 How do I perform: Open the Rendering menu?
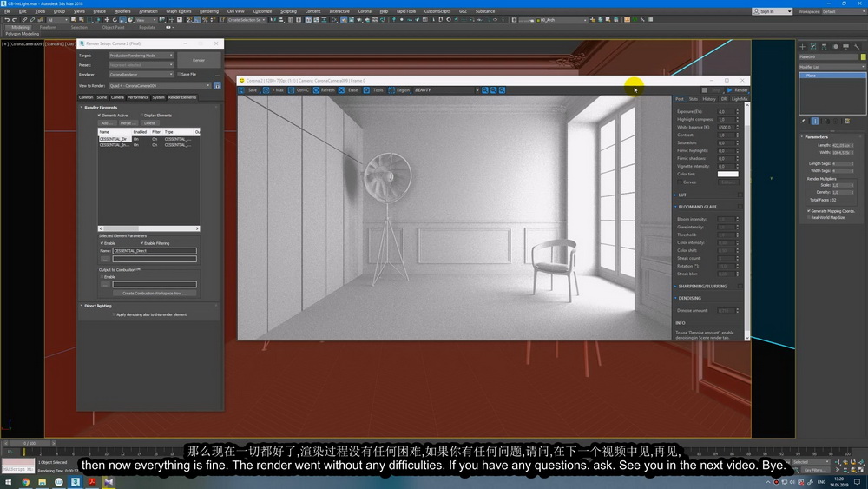click(x=208, y=11)
